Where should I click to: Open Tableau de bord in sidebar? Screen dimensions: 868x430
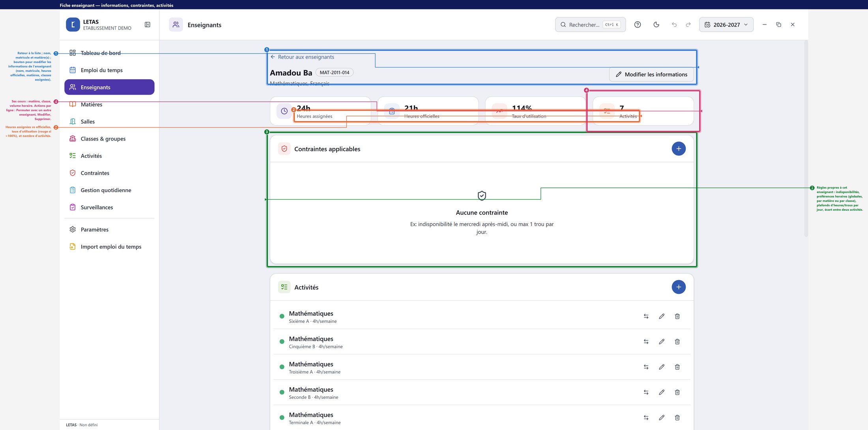(109, 53)
